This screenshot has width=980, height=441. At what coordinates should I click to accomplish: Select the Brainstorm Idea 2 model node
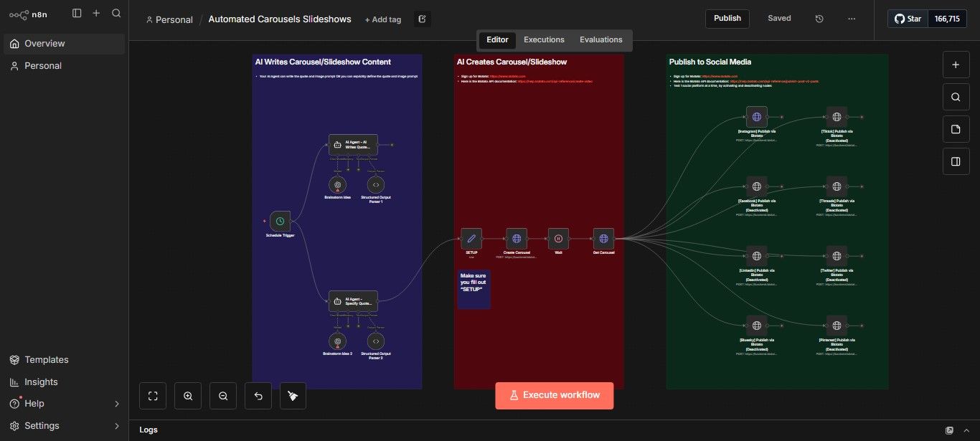tap(337, 341)
